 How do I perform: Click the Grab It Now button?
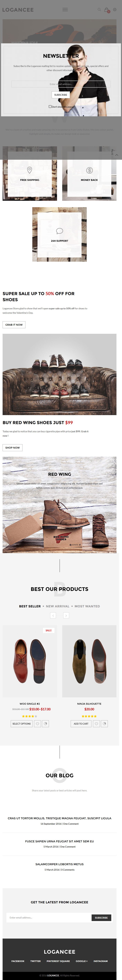click(14, 325)
